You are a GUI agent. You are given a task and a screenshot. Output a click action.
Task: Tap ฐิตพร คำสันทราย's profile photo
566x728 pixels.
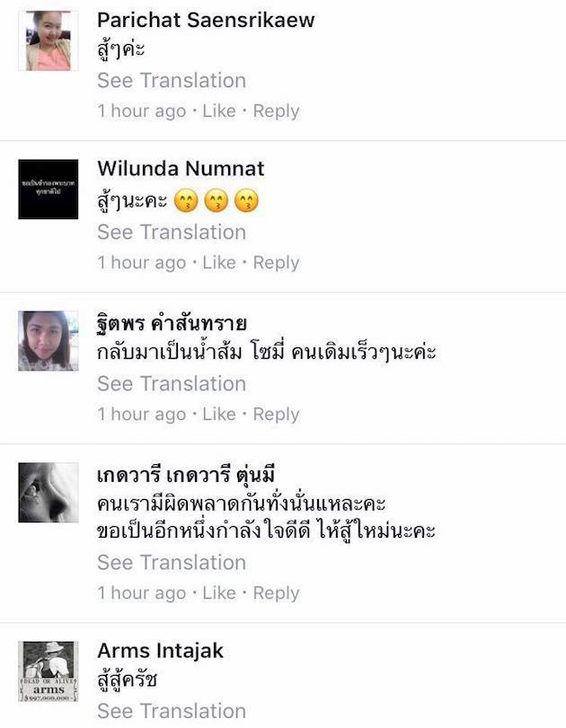[x=49, y=341]
